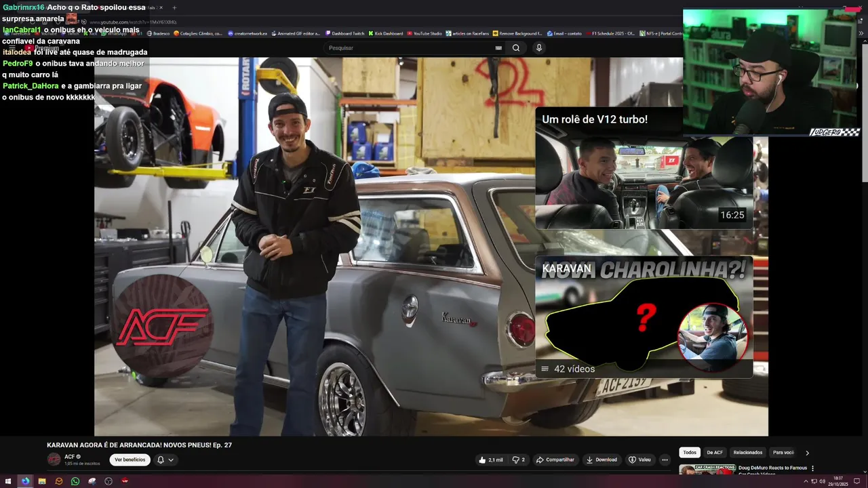Expand more filter chips with right arrow
Viewport: 868px width, 488px height.
(807, 453)
